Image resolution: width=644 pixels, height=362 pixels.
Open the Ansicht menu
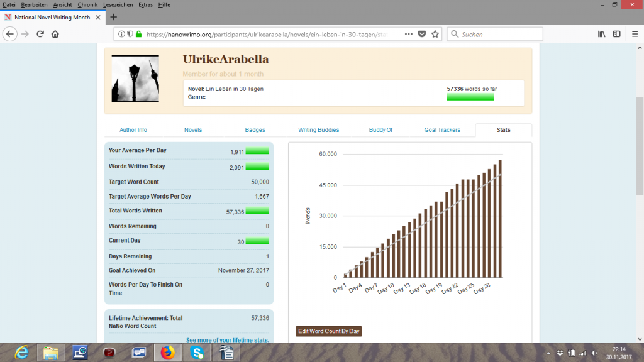pos(62,4)
